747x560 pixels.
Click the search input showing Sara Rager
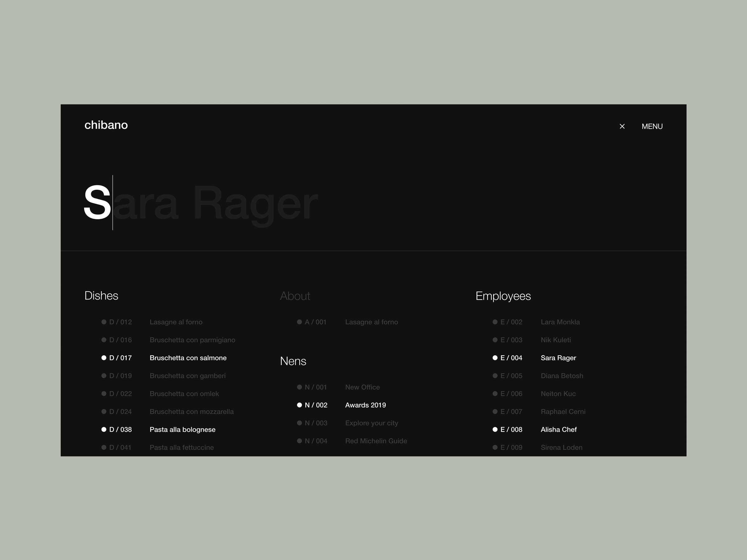[201, 203]
